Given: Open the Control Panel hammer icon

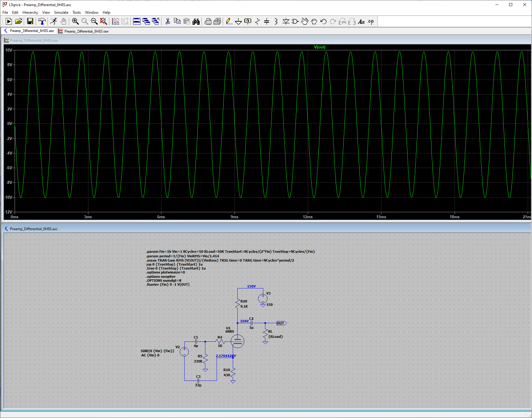Looking at the screenshot, I should point(42,21).
